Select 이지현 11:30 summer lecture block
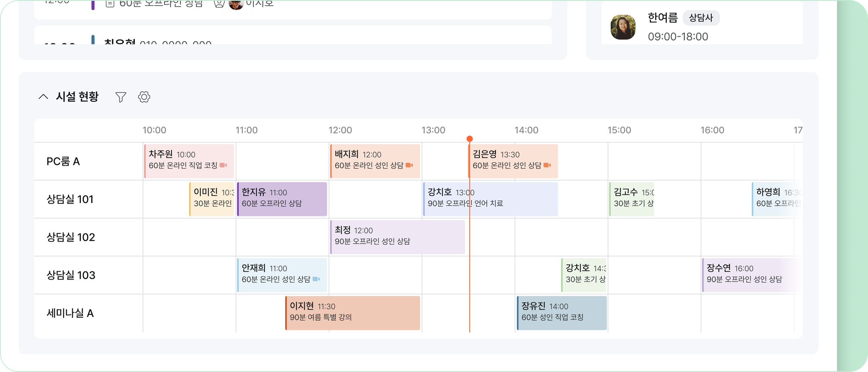The height and width of the screenshot is (372, 868). coord(353,313)
